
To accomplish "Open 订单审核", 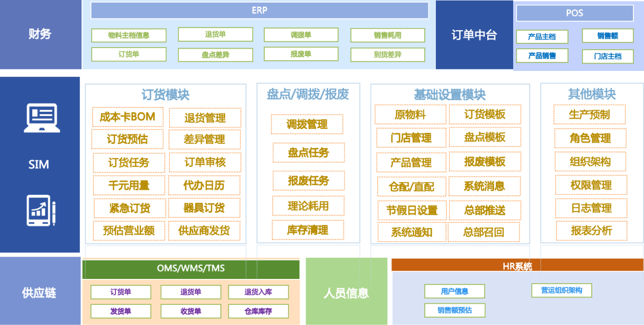I will 205,162.
